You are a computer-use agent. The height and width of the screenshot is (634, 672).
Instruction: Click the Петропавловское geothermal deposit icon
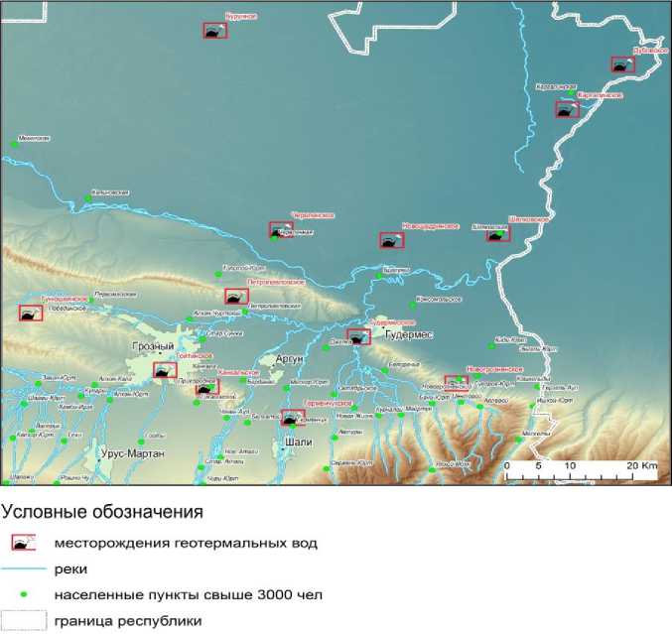pos(236,297)
